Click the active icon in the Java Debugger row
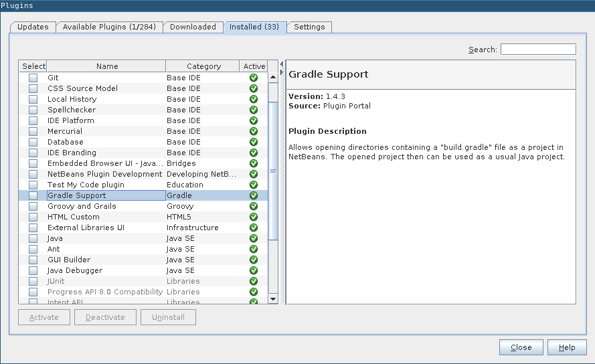Screen dimensions: 595x364 pos(254,270)
